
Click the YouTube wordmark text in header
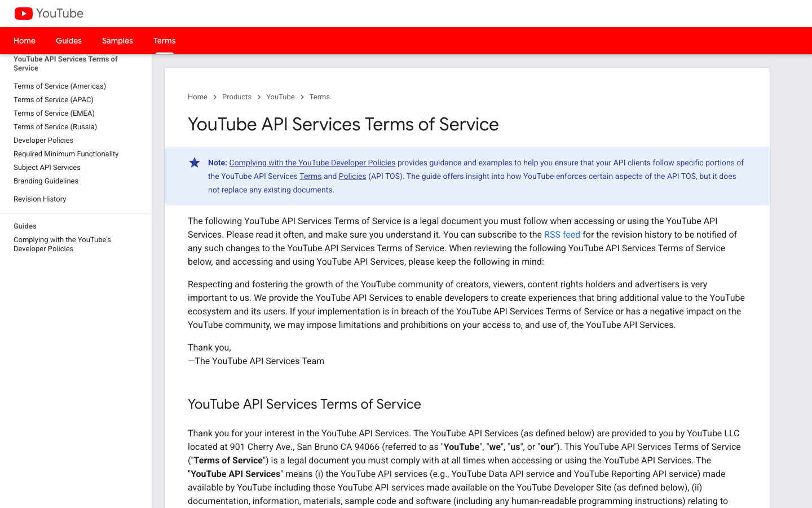60,14
